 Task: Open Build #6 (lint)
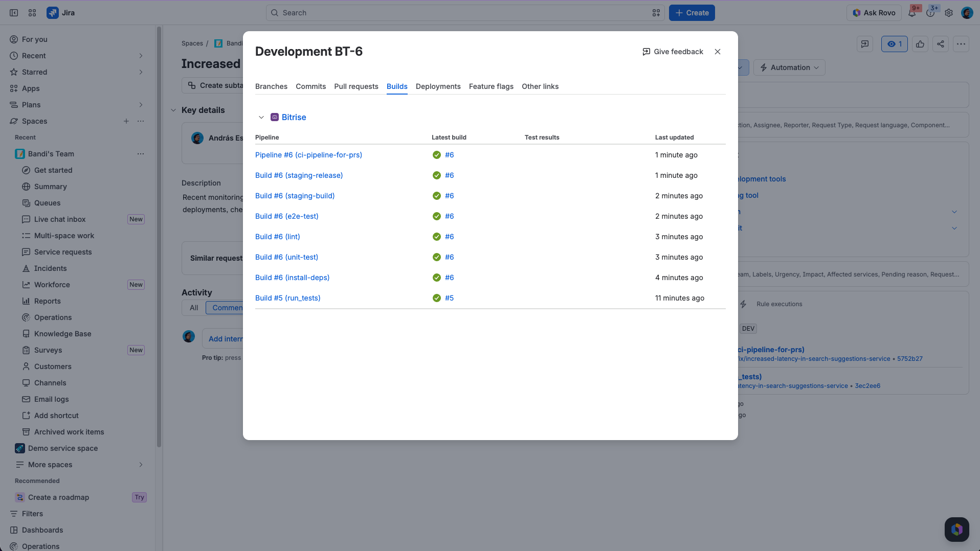(x=277, y=237)
